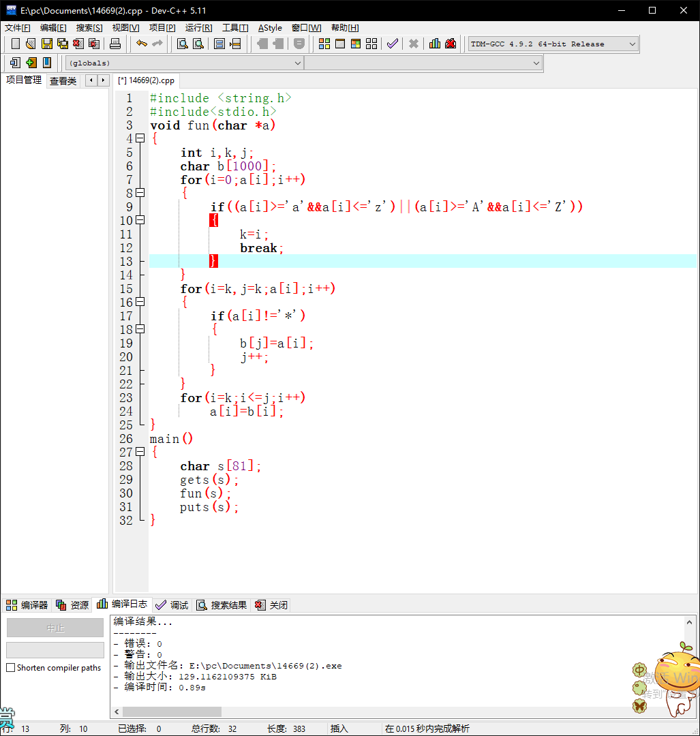
Task: Open the 帮助[H] menu
Action: click(345, 28)
